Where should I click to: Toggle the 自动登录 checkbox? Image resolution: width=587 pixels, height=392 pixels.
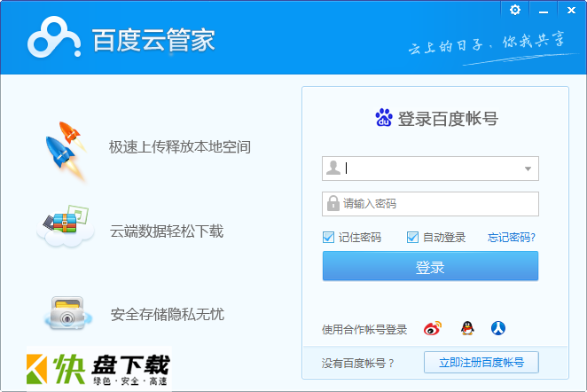tap(412, 237)
